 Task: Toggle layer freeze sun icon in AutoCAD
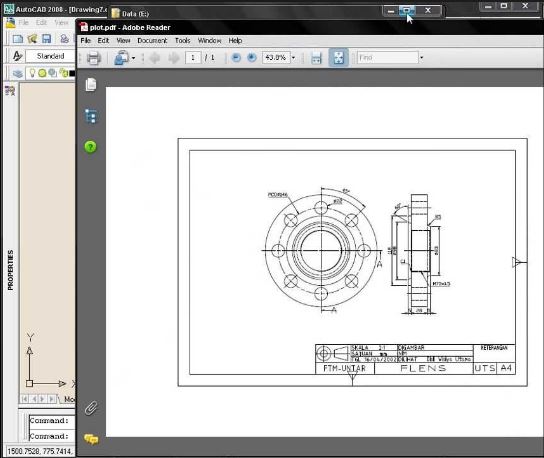[42, 73]
